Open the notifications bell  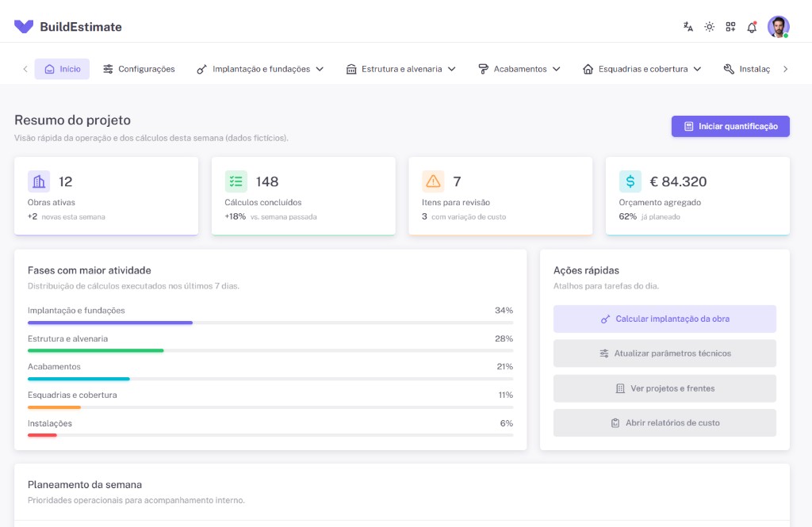coord(752,27)
